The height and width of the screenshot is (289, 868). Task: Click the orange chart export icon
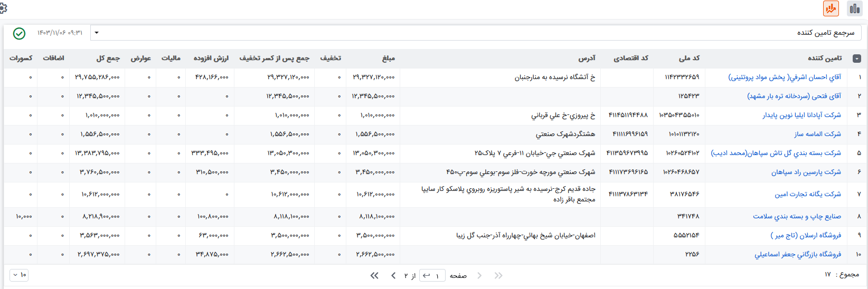pyautogui.click(x=831, y=8)
